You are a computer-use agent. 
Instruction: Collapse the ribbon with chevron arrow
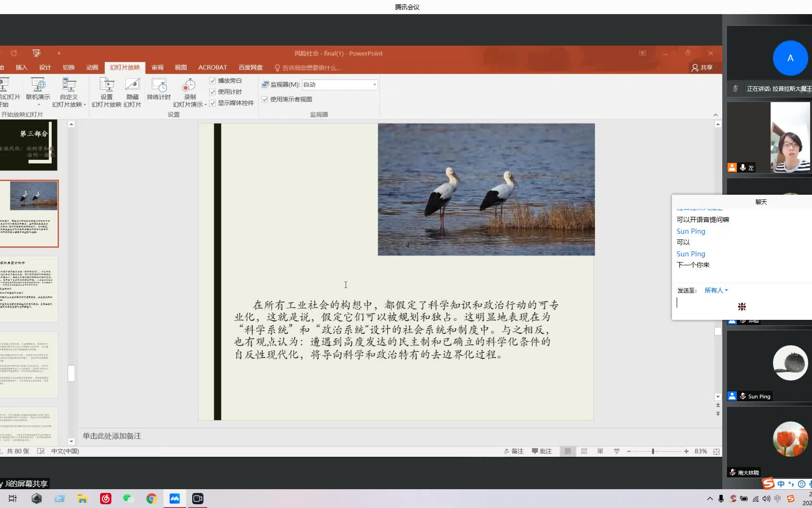point(715,115)
